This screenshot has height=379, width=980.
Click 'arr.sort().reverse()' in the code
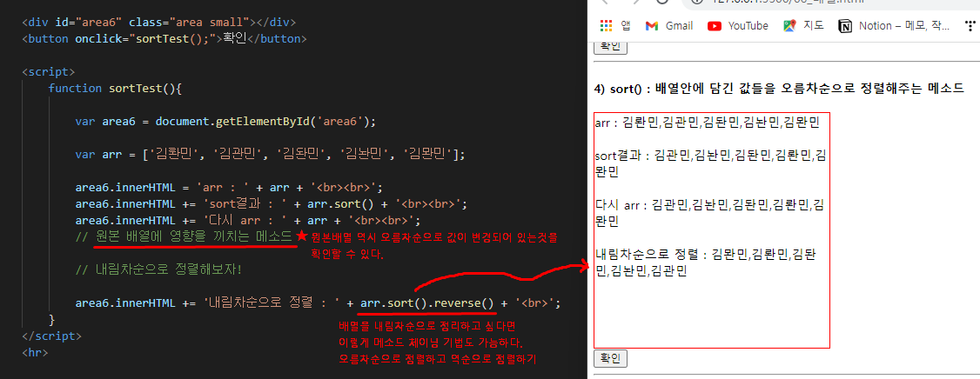426,303
